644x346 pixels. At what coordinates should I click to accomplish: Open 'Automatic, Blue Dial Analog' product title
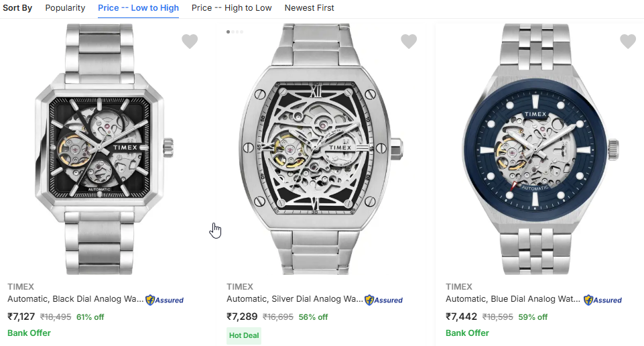[x=513, y=299]
